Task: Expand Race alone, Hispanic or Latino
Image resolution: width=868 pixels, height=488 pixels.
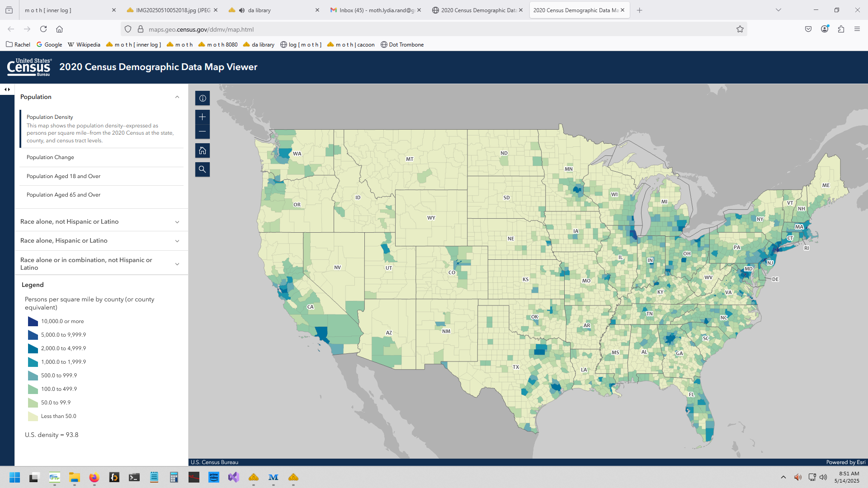Action: click(177, 241)
